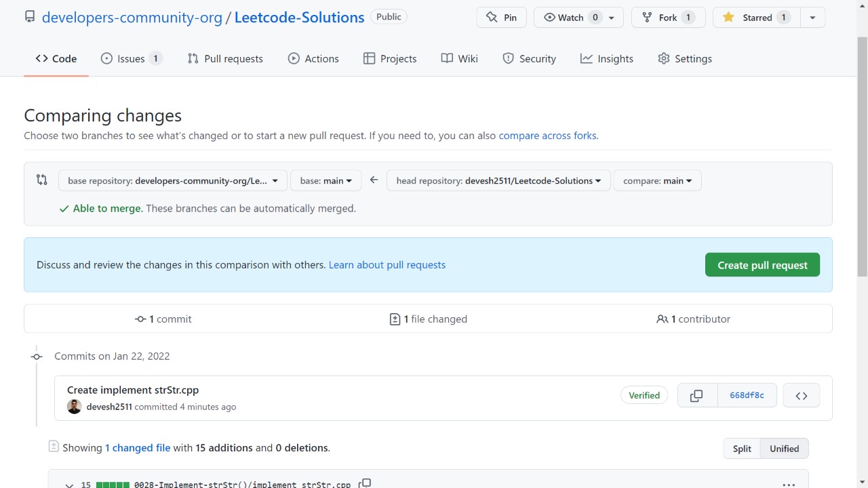Click the Issues count badge

point(155,59)
